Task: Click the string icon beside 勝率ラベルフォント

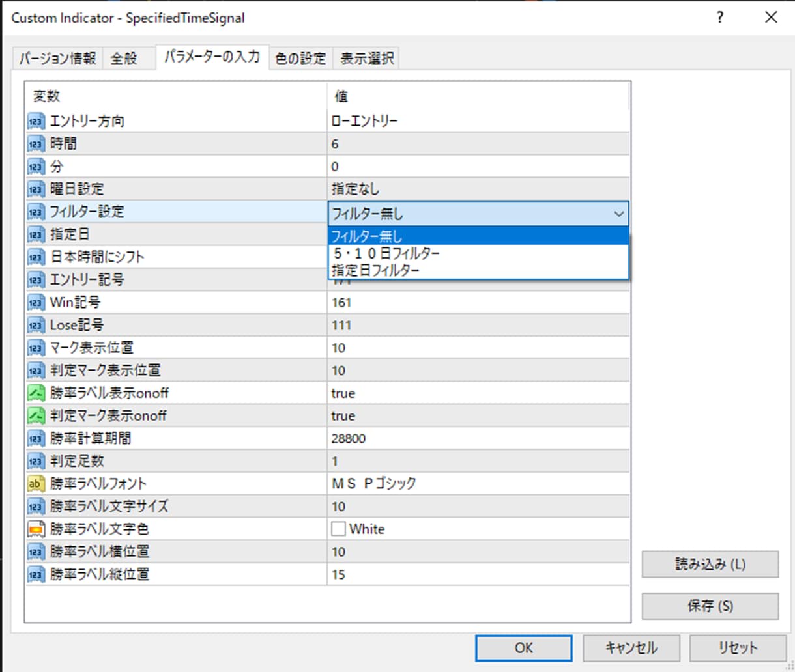Action: point(36,484)
